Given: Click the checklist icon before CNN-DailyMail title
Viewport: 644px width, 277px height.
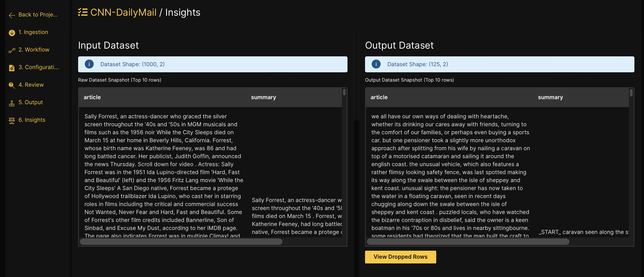Looking at the screenshot, I should (83, 12).
